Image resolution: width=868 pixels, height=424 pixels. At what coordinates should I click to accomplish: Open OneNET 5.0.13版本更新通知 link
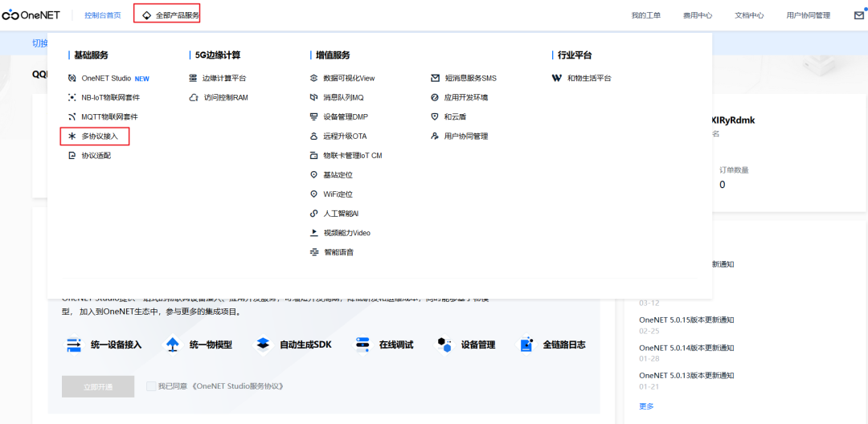pos(686,375)
